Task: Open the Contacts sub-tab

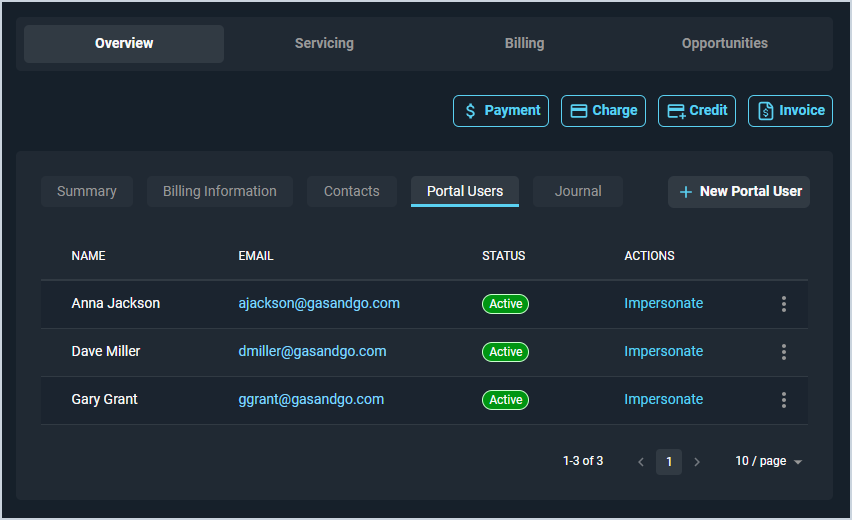Action: click(352, 191)
